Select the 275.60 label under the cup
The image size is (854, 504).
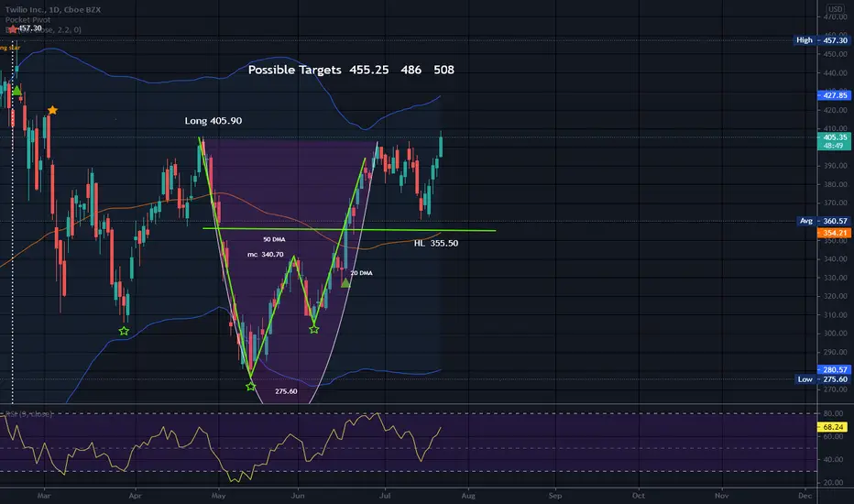click(x=286, y=391)
